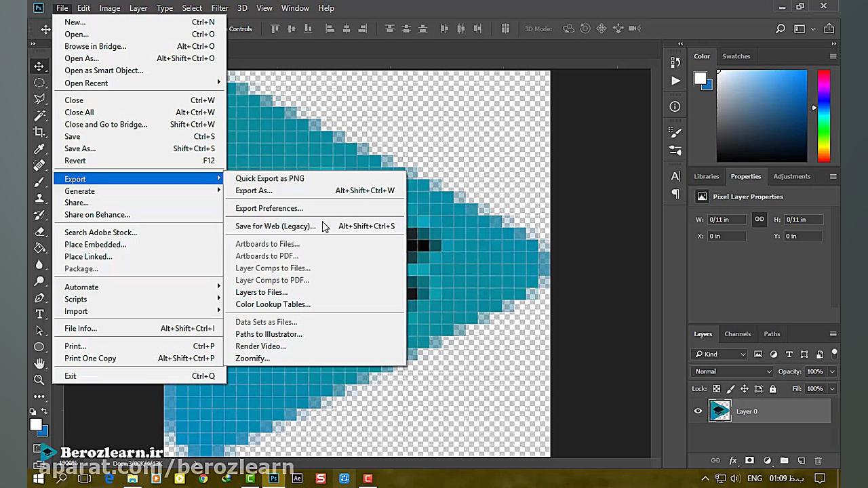Pick the Eyedropper tool

pos(39,149)
